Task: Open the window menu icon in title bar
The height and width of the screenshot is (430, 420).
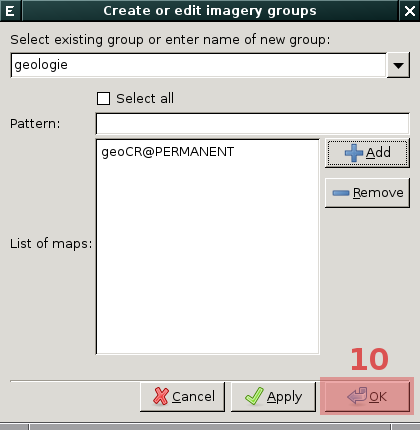Action: coord(10,11)
